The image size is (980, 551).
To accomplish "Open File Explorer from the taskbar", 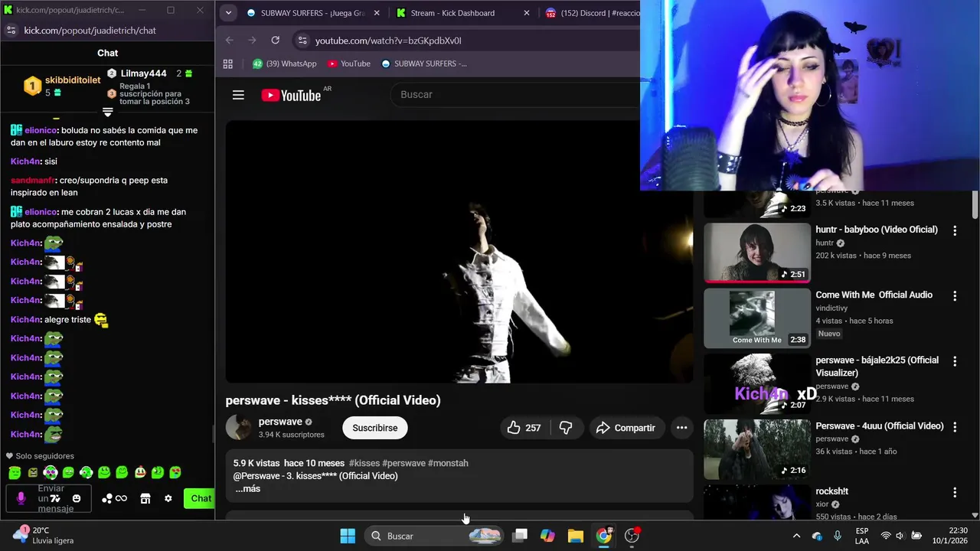I will click(x=576, y=536).
